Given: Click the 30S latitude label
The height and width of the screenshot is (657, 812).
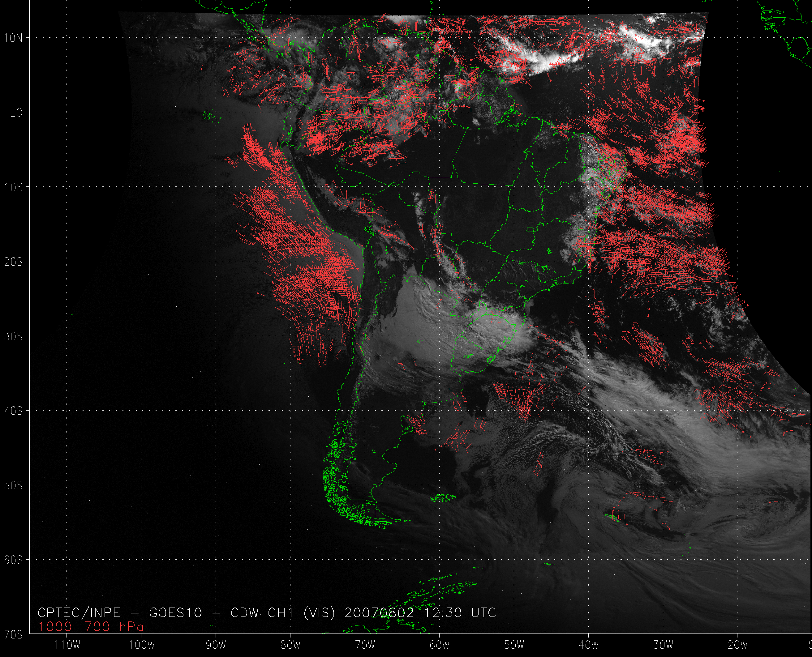Looking at the screenshot, I should click(13, 336).
